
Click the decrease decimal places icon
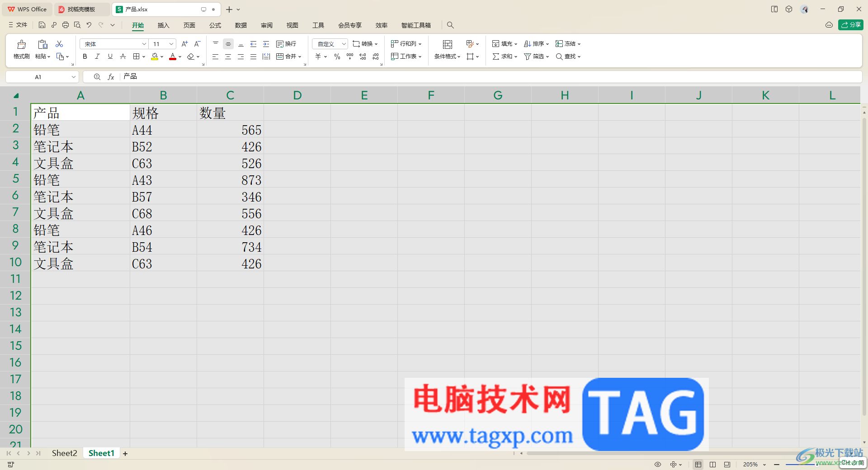click(376, 56)
